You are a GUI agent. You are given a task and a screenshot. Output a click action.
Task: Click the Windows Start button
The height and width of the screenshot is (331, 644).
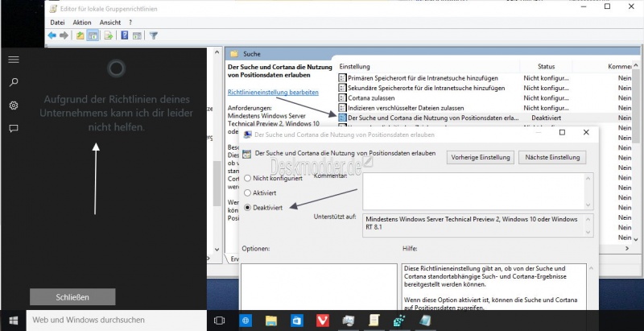coord(13,320)
